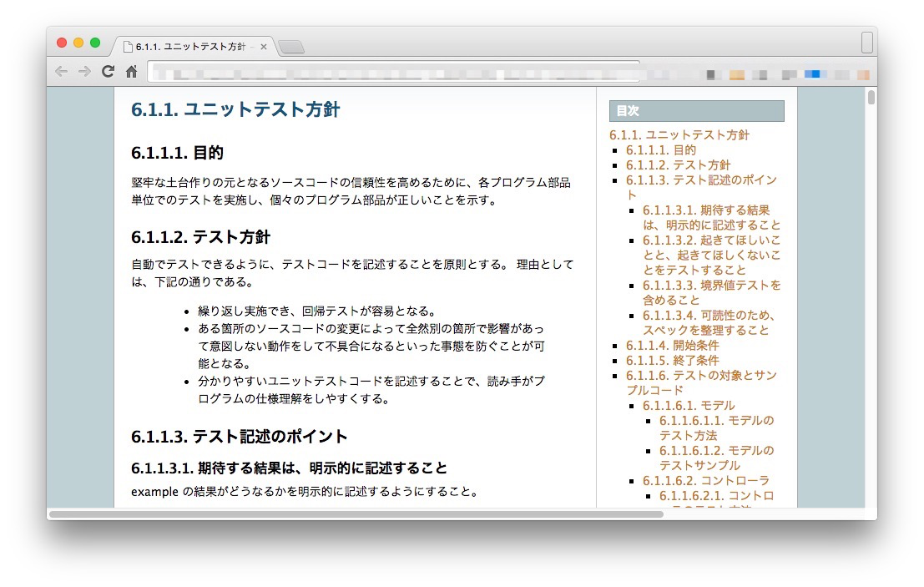Open 6.1.1.1. 目的 link in contents
The image size is (924, 587).
tap(660, 150)
